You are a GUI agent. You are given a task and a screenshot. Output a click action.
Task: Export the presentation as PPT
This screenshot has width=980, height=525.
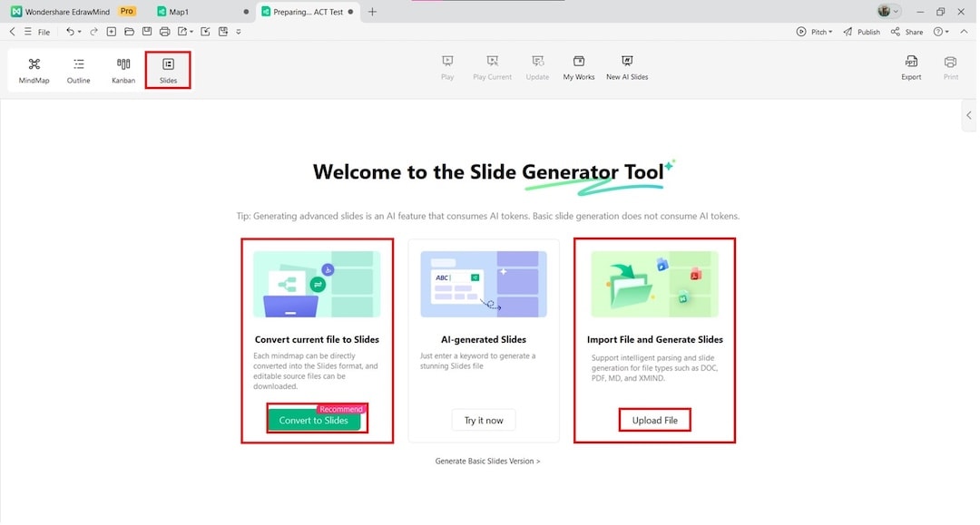click(x=910, y=69)
